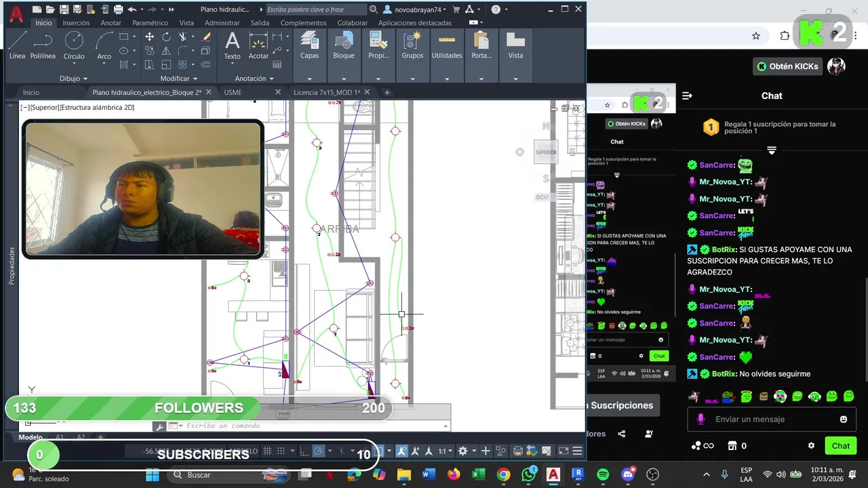The width and height of the screenshot is (868, 488).
Task: Open the Paramétrico ribbon tab
Action: pyautogui.click(x=150, y=23)
